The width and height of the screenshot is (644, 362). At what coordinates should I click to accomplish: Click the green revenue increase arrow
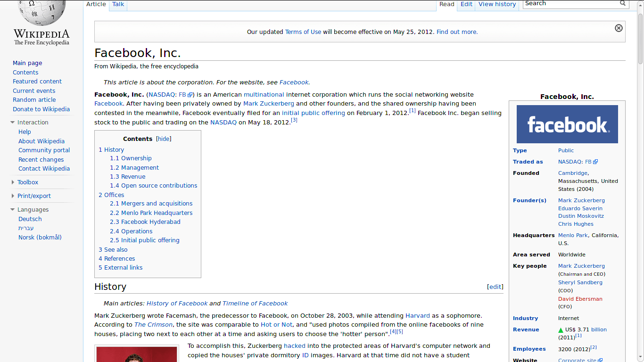tap(561, 330)
